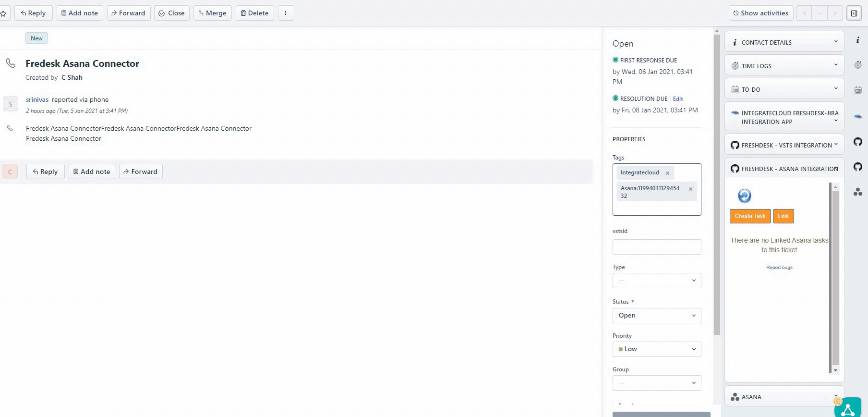The image size is (868, 417).
Task: Click the Asana integration GitHub-style sidebar icon
Action: click(x=858, y=167)
